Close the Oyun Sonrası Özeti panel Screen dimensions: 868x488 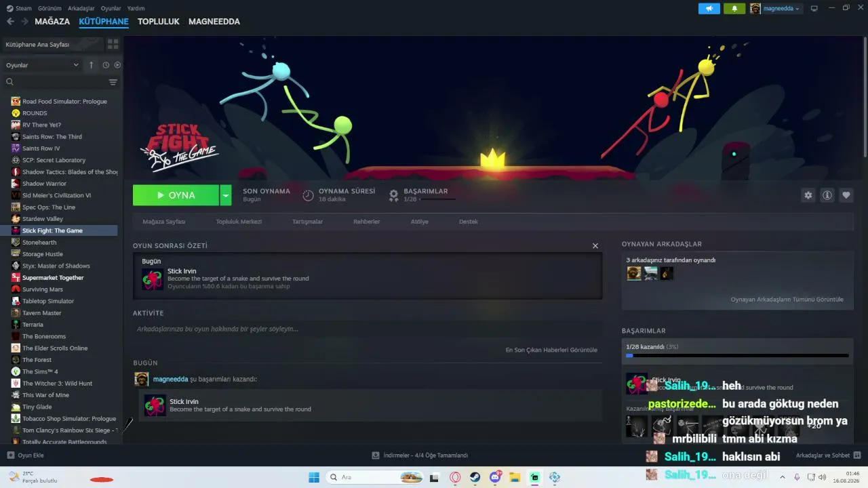pyautogui.click(x=595, y=246)
